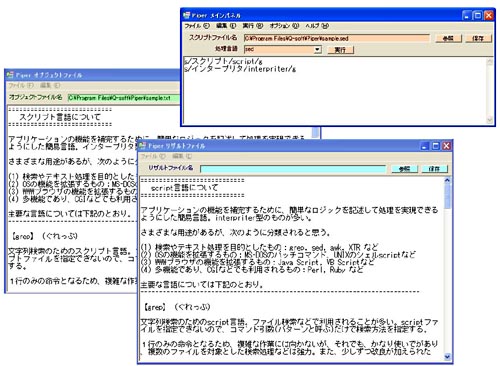Maximize the リザルトファイル window
The height and width of the screenshot is (366, 500).
(435, 146)
